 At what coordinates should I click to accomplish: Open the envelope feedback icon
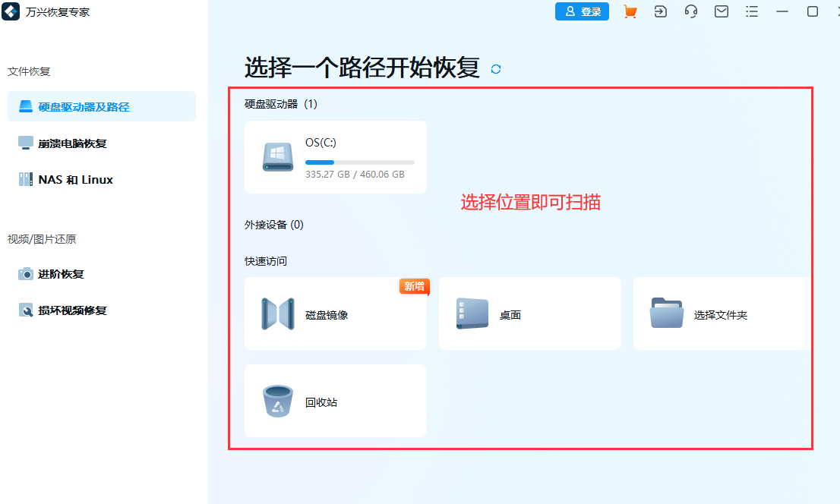click(x=721, y=11)
